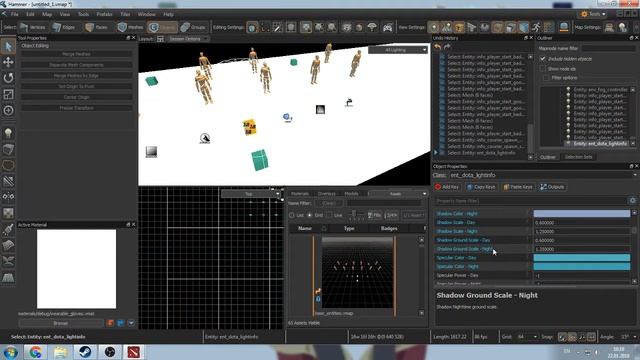Open the Map menu
The width and height of the screenshot is (640, 360).
click(47, 14)
